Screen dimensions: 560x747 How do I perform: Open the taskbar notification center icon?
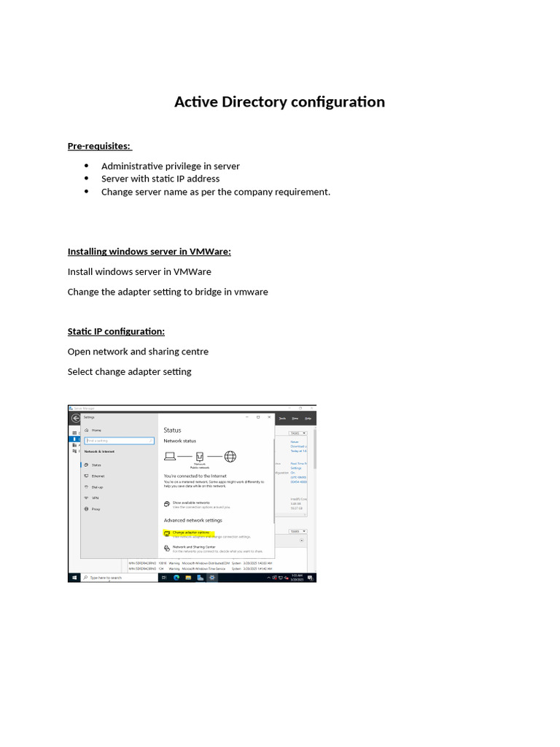[310, 578]
